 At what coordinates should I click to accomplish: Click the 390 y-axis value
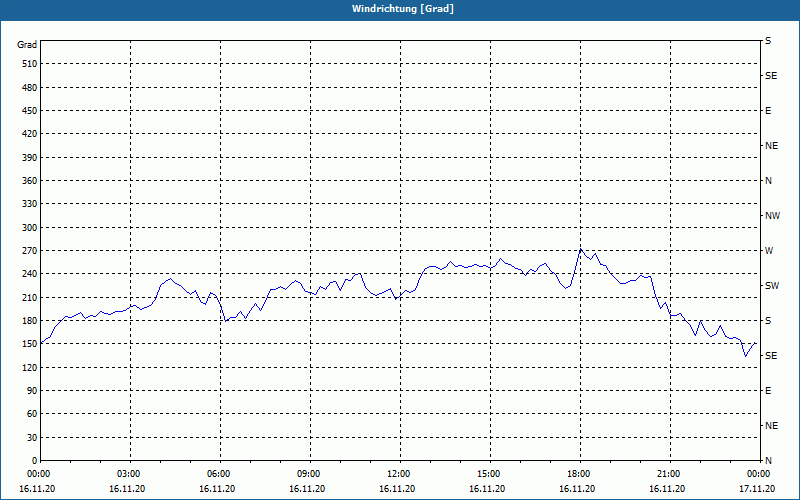pos(30,158)
